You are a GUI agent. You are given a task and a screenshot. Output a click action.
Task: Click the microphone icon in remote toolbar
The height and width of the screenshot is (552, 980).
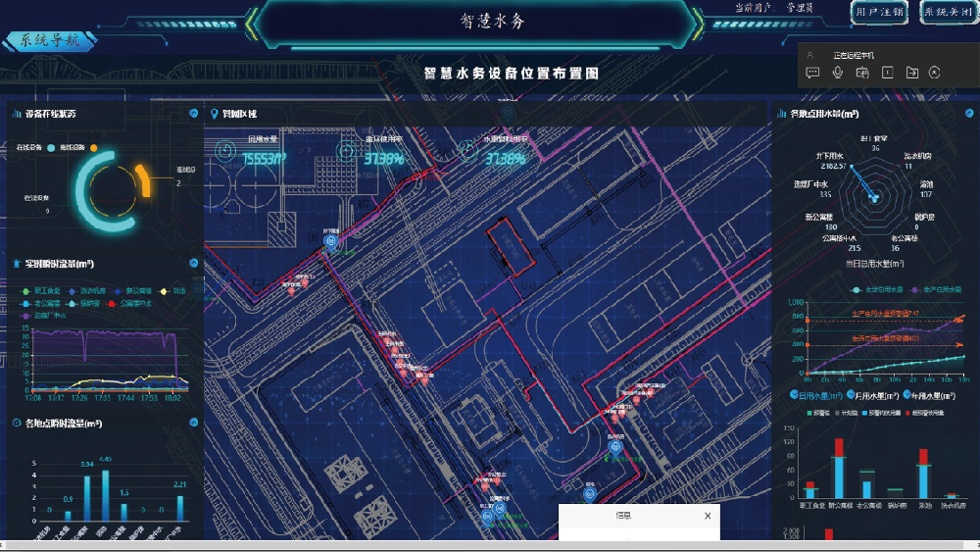(x=838, y=73)
